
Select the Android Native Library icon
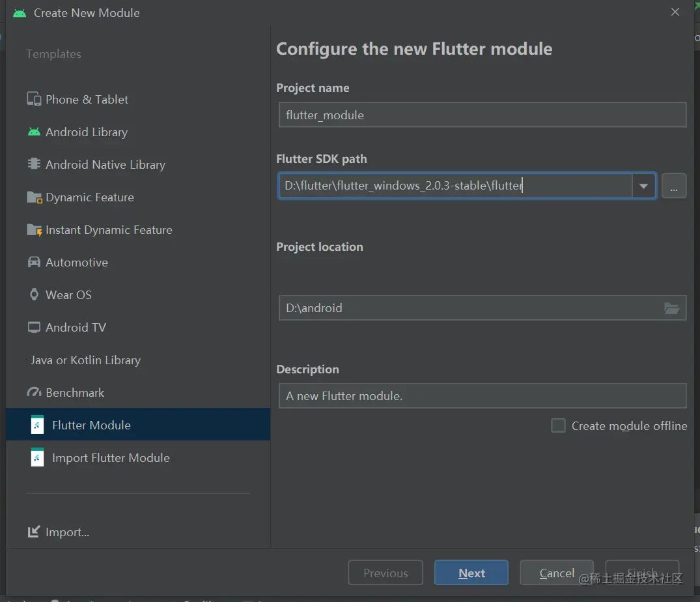[34, 164]
